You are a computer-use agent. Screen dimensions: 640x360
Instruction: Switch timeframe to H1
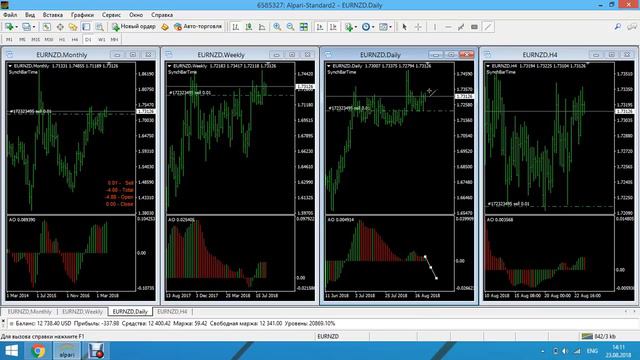(x=62, y=40)
